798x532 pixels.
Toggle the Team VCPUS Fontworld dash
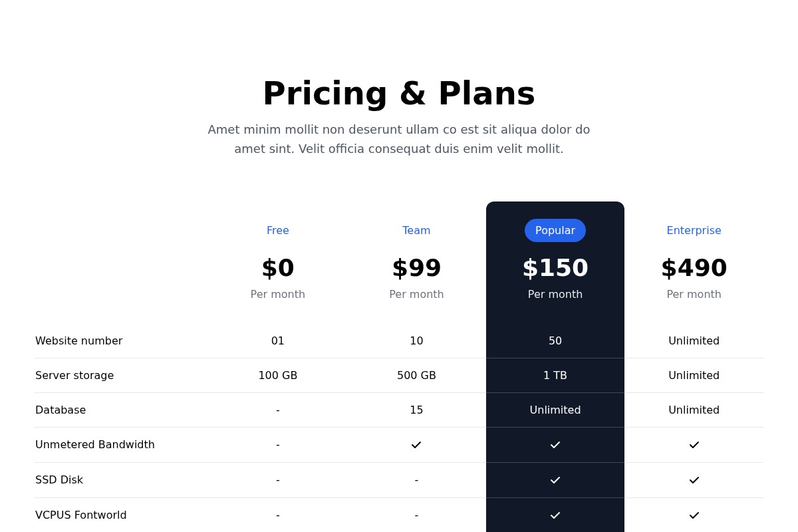click(x=416, y=515)
